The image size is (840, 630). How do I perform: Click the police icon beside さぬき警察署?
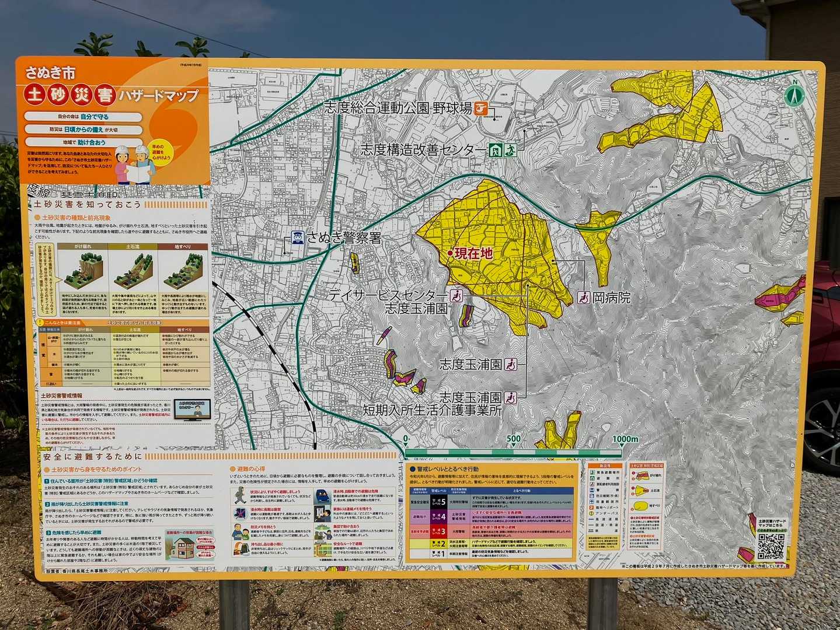297,238
